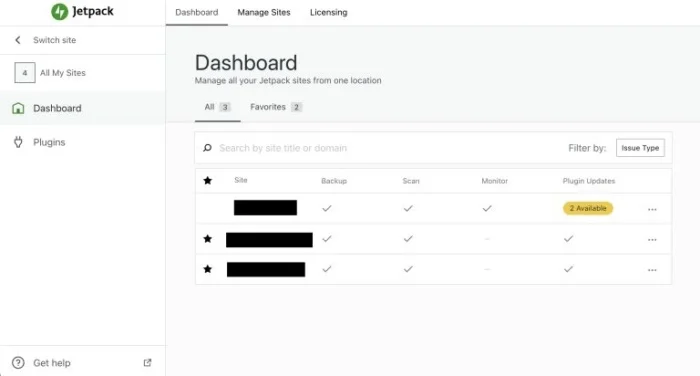Open All My Sites count box
Viewport: 700px width, 376px height.
pos(25,73)
